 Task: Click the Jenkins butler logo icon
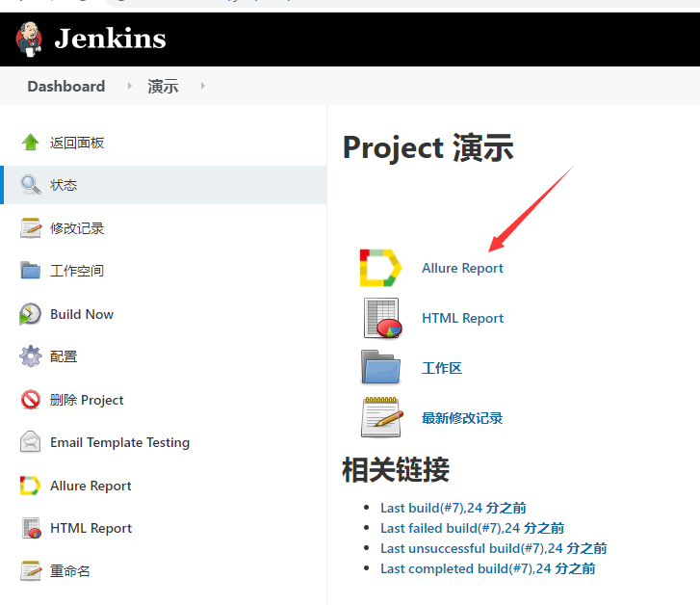[30, 39]
